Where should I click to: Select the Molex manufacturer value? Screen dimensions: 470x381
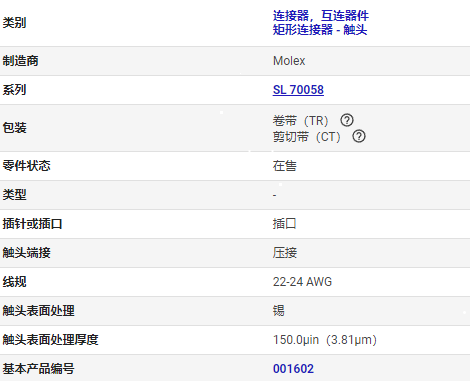[289, 61]
